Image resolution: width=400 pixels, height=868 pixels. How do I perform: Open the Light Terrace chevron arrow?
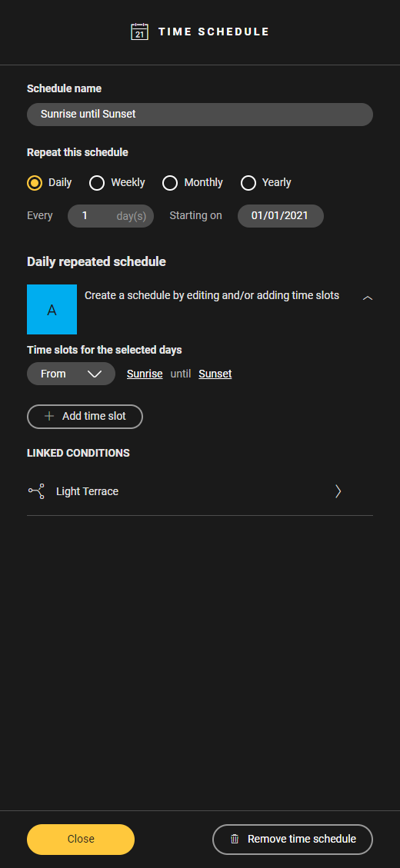click(338, 491)
